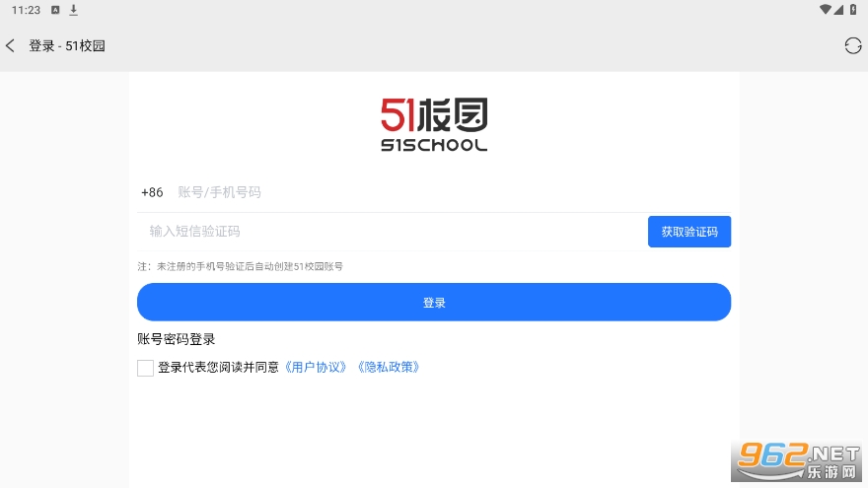Screen dimensions: 868x488
Task: Tap the cellular signal icon
Action: 838,10
